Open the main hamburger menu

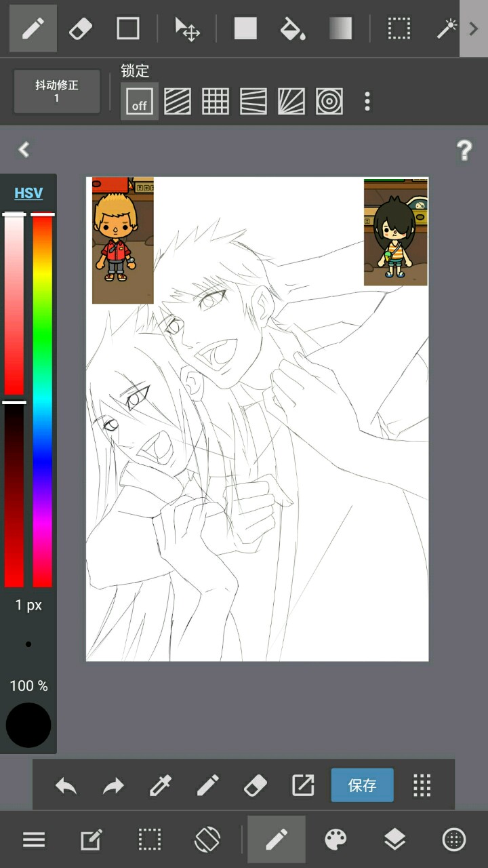(x=34, y=840)
